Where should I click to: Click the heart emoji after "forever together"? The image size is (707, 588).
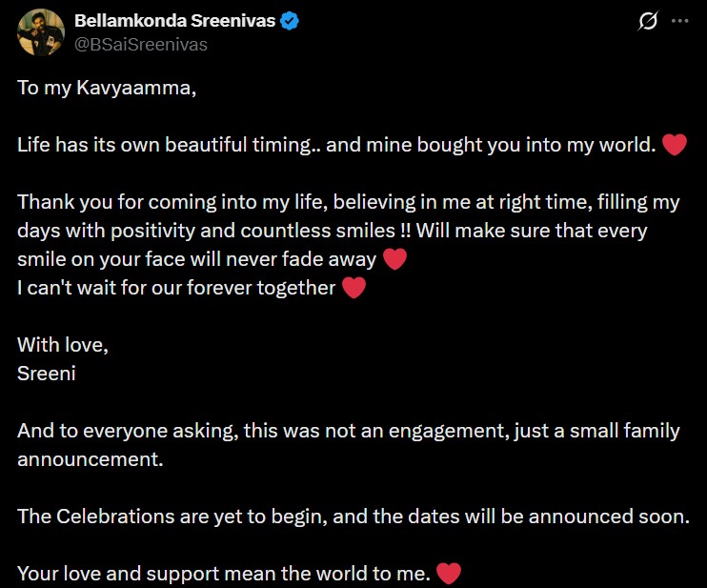(353, 288)
